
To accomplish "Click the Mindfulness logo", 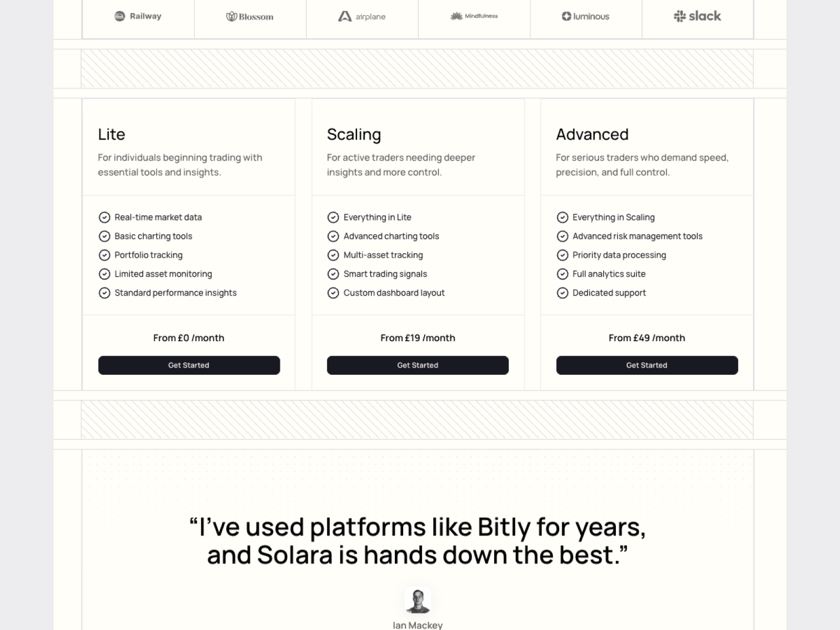I will 474,16.
